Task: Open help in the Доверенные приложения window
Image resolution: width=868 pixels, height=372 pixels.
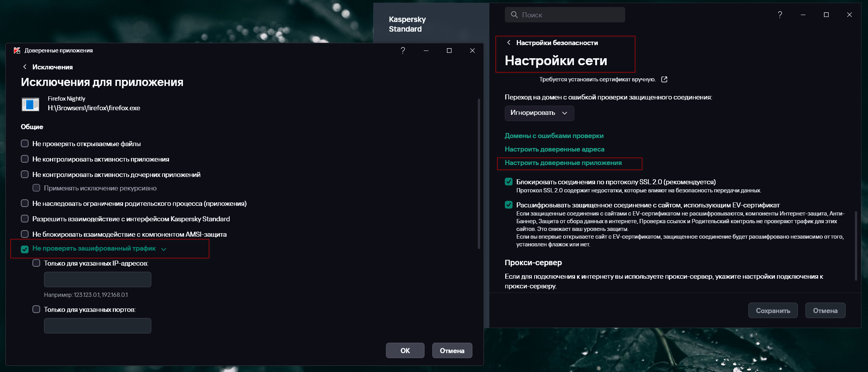Action: coord(403,50)
